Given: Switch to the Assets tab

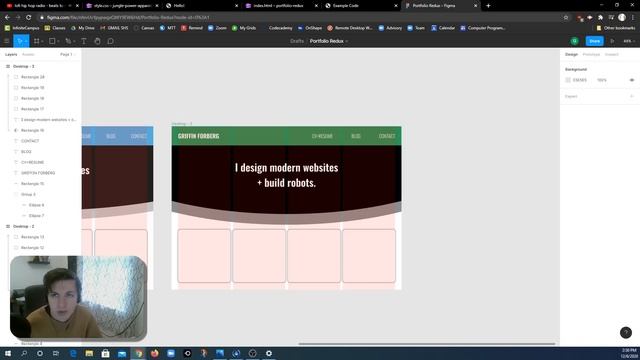Looking at the screenshot, I should coord(28,54).
